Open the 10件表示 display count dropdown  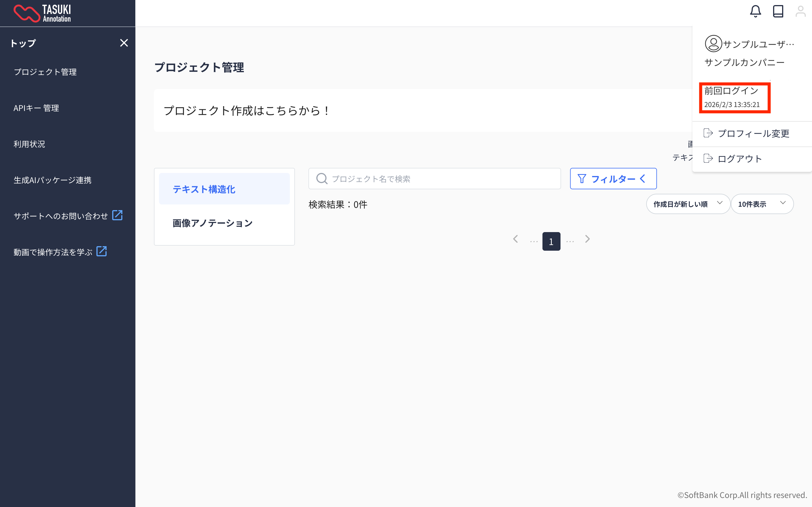coord(762,204)
